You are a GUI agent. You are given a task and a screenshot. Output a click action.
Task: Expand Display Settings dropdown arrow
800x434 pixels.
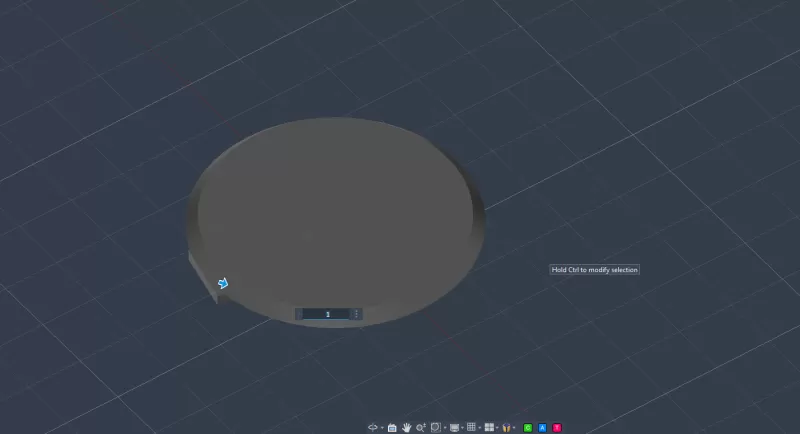click(x=464, y=427)
